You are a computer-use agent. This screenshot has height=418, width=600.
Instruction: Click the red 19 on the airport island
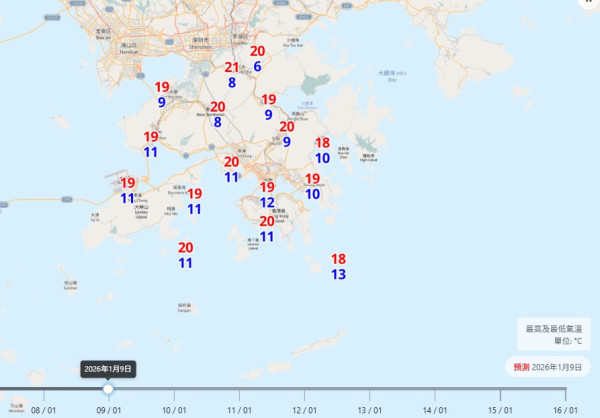(x=128, y=183)
